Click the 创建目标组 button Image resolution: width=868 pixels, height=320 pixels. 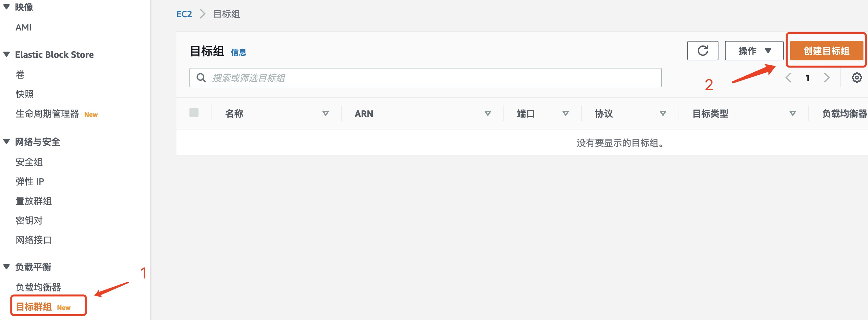pyautogui.click(x=826, y=51)
